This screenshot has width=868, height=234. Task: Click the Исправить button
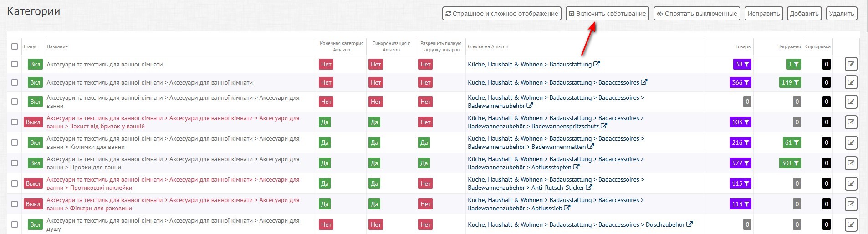pyautogui.click(x=764, y=14)
